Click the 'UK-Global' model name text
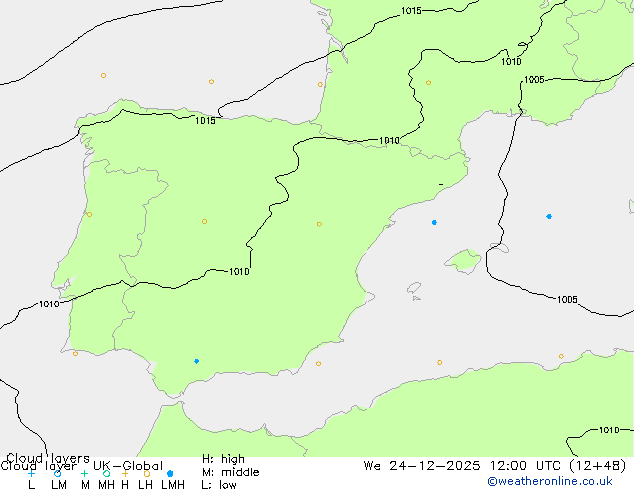 coord(128,466)
